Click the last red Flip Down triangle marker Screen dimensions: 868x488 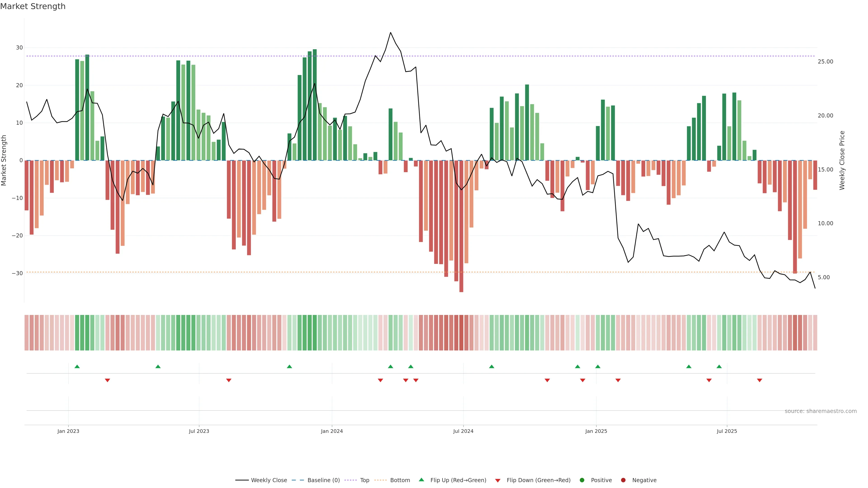click(x=759, y=380)
